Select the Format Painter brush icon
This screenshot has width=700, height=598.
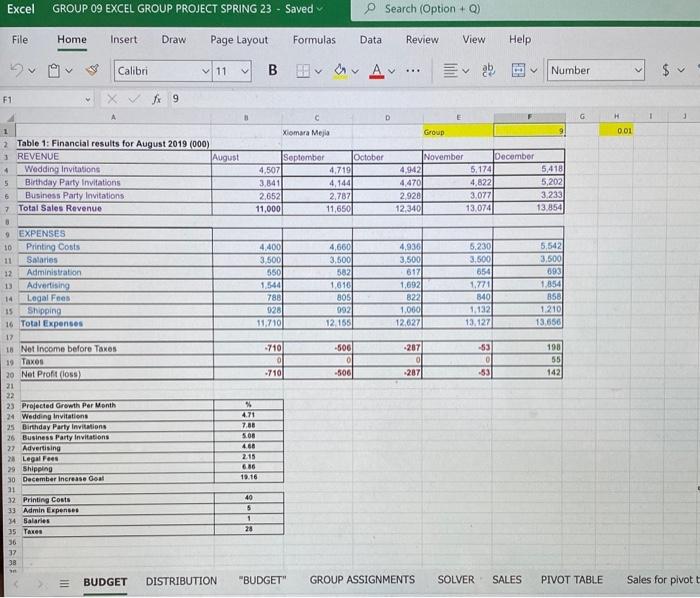pos(92,70)
